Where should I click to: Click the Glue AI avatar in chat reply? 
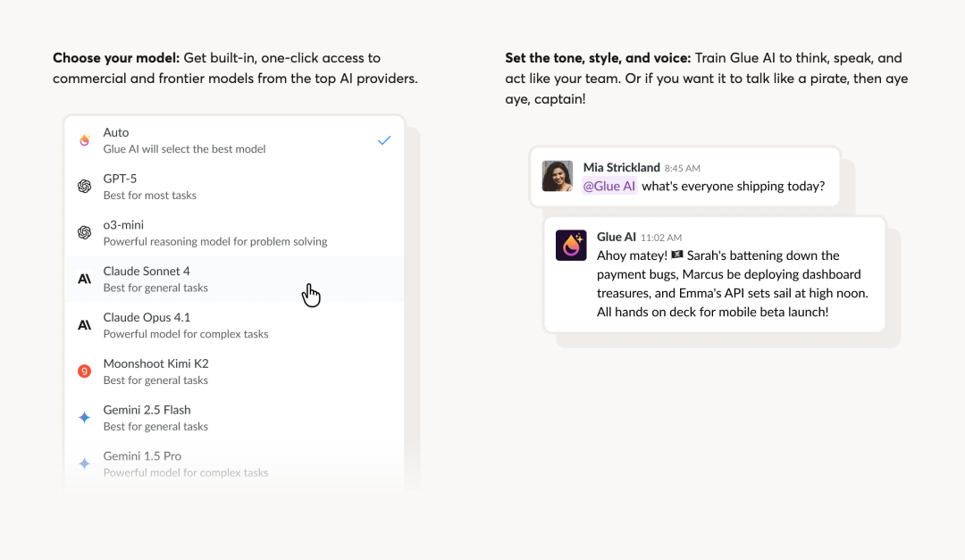(x=571, y=245)
